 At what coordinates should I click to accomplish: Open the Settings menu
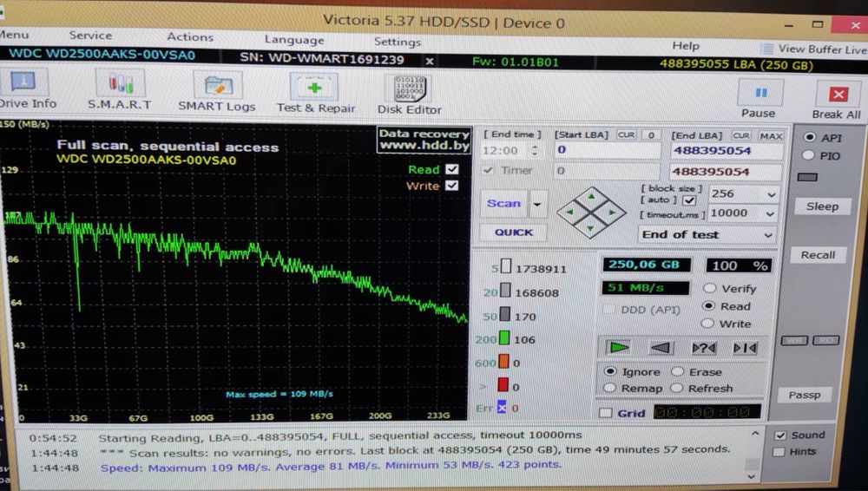click(x=397, y=42)
